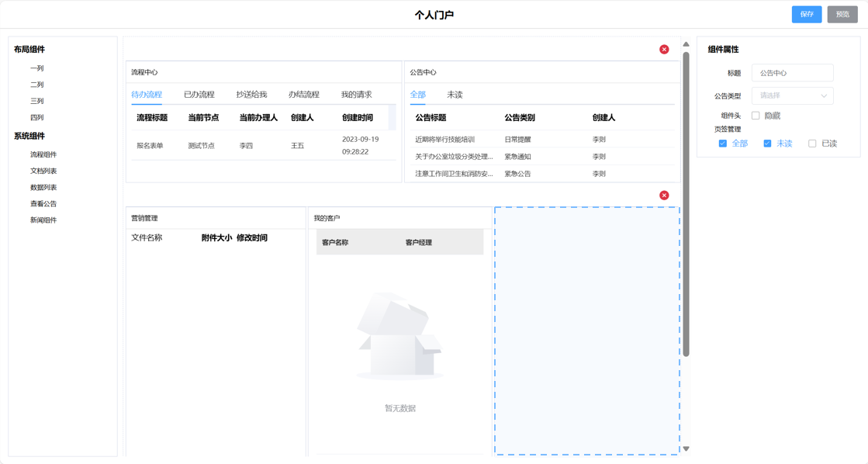Click the scrollbar down arrow
This screenshot has height=464, width=868.
tap(686, 448)
